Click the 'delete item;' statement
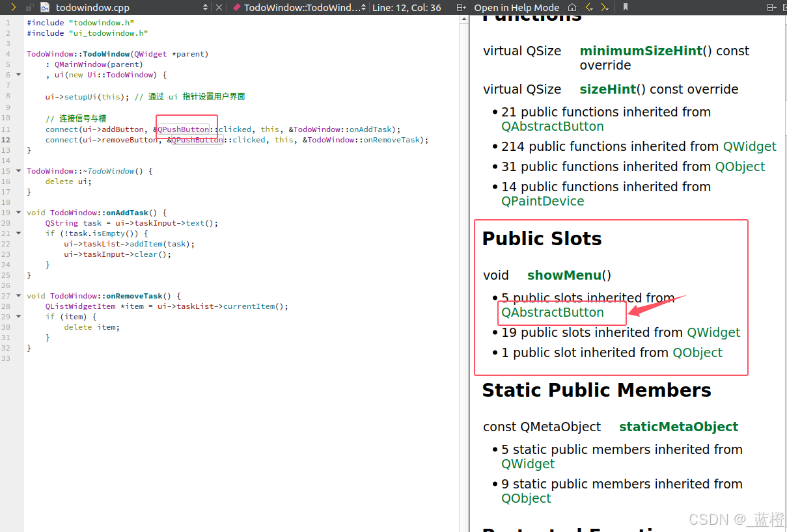This screenshot has height=532, width=787. pos(92,327)
